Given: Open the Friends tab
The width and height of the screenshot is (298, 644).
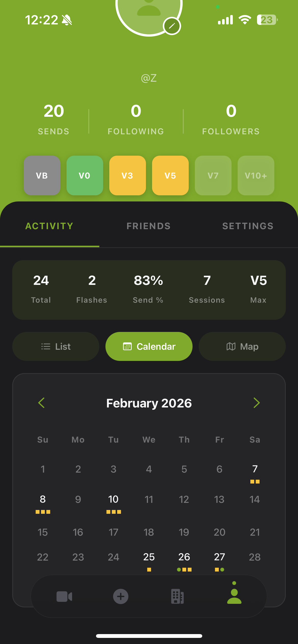Looking at the screenshot, I should click(x=149, y=226).
